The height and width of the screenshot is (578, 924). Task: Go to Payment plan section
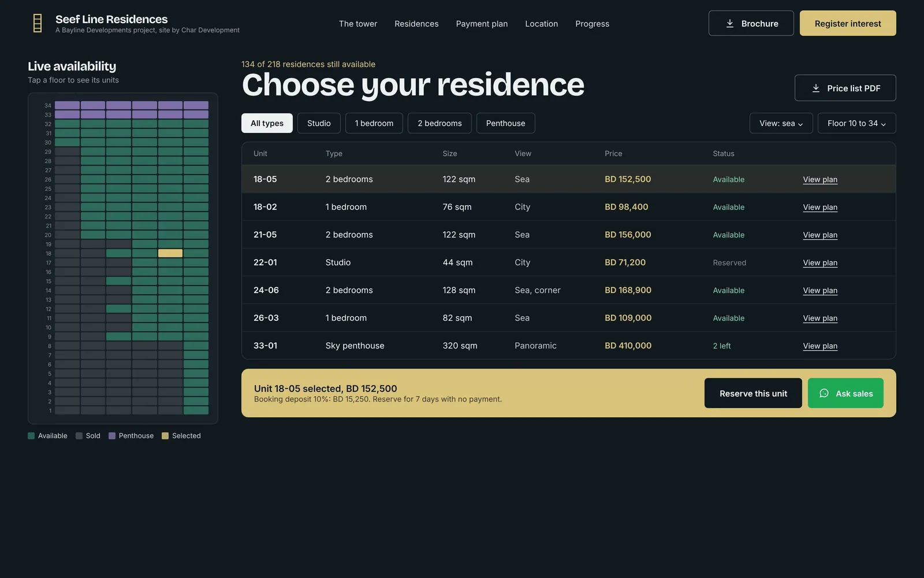point(482,24)
